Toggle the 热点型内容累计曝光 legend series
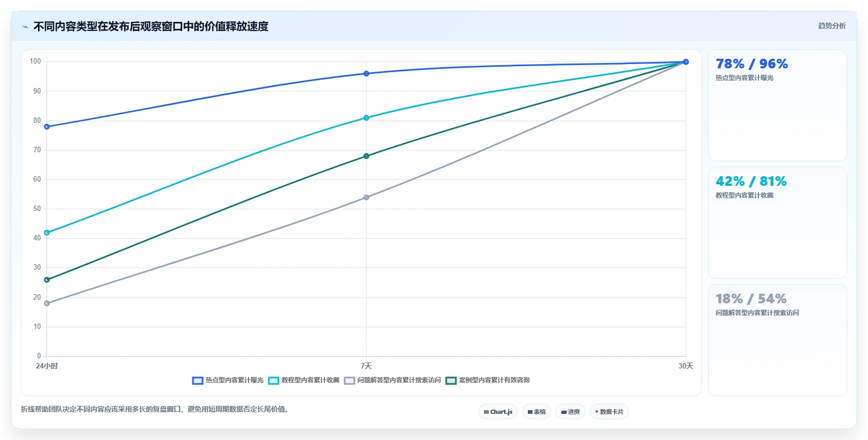The height and width of the screenshot is (440, 868). (228, 380)
